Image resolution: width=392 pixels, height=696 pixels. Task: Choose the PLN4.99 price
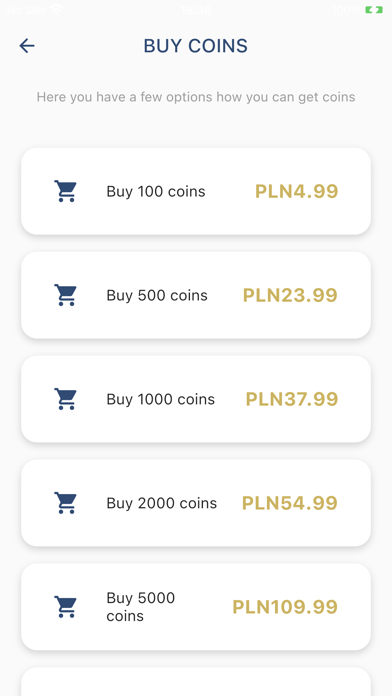(297, 192)
